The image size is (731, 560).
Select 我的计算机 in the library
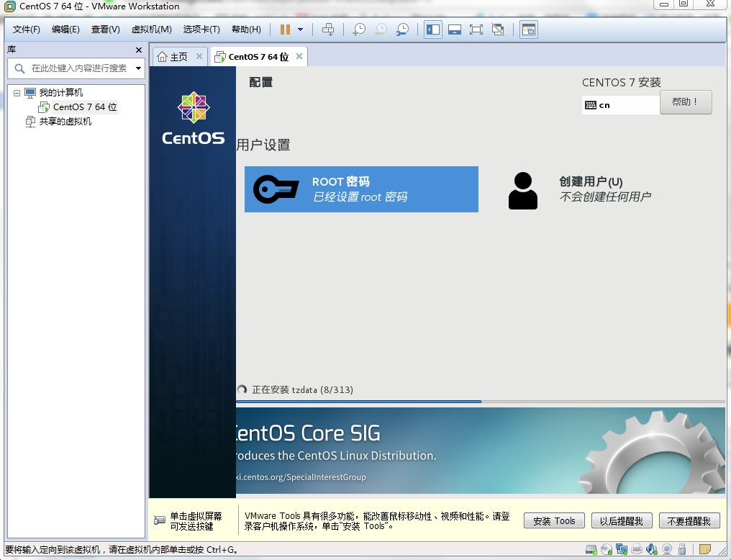(x=60, y=93)
